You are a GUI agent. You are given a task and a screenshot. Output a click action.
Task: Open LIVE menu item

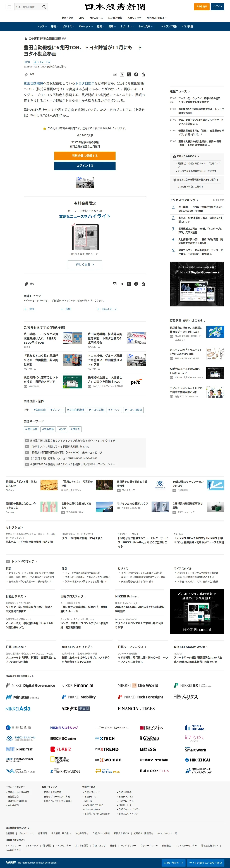coord(81,18)
